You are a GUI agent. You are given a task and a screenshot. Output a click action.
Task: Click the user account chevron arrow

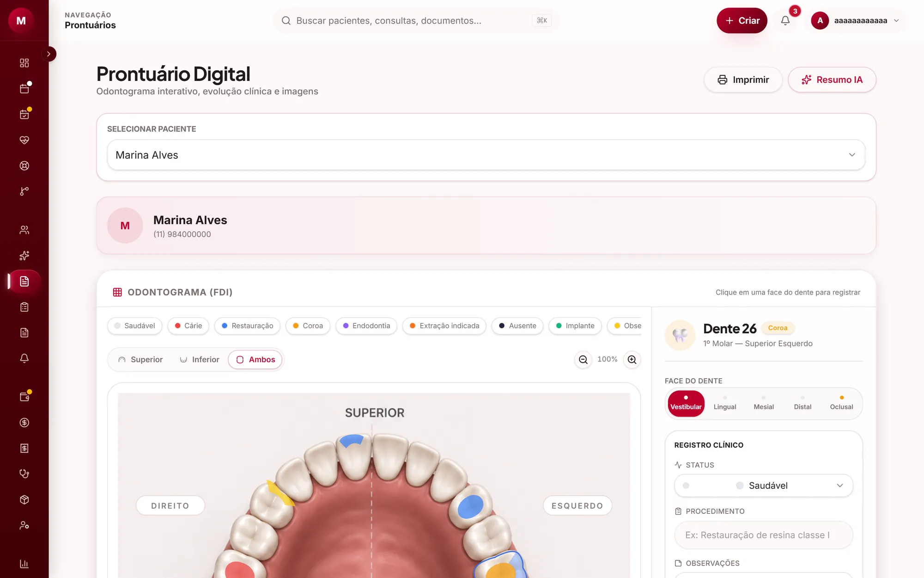896,20
